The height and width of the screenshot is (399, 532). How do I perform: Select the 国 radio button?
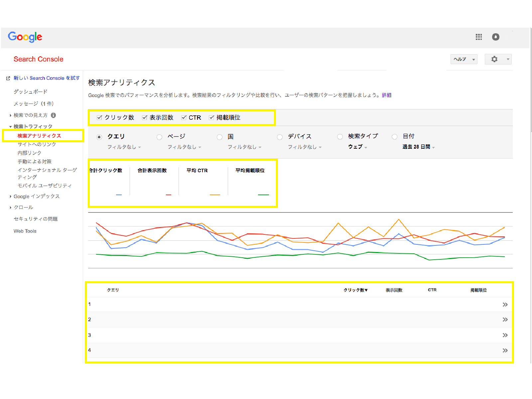[219, 137]
